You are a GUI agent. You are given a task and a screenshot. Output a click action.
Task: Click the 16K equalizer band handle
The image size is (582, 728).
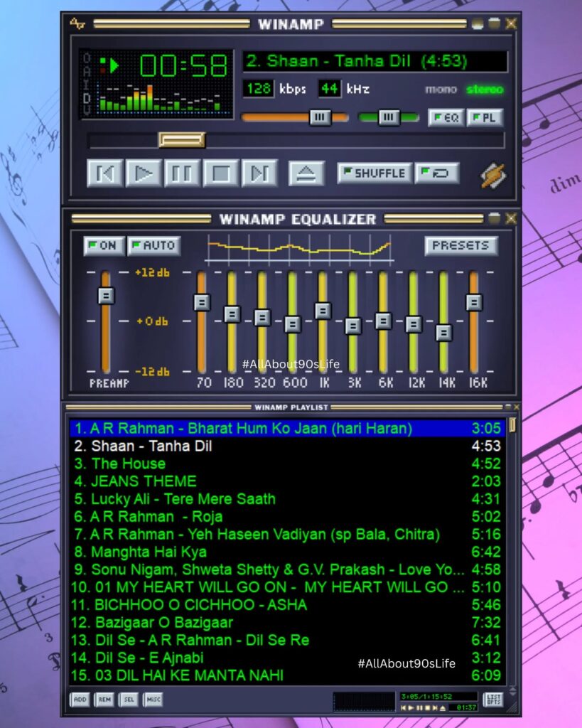(474, 302)
